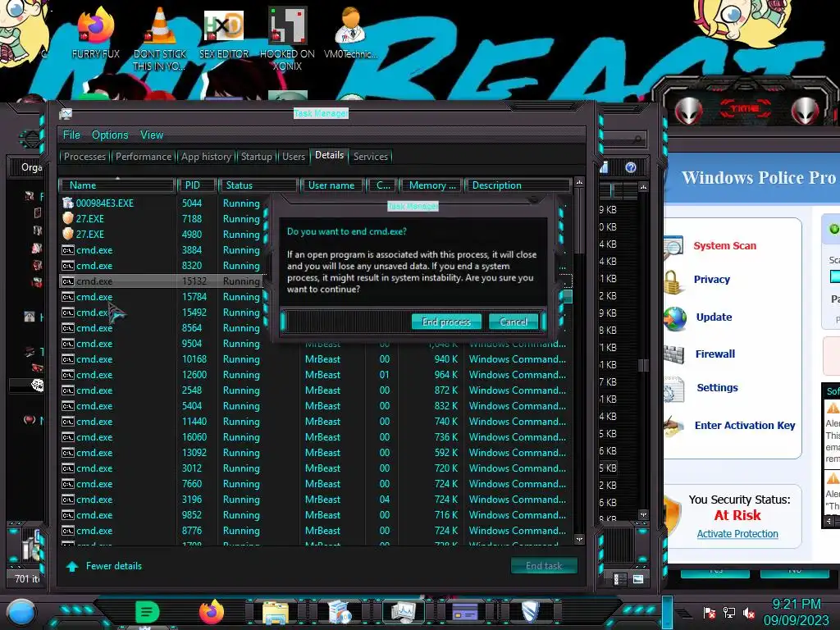The image size is (840, 630).
Task: Click the Task Manager title bar icon
Action: 66,113
